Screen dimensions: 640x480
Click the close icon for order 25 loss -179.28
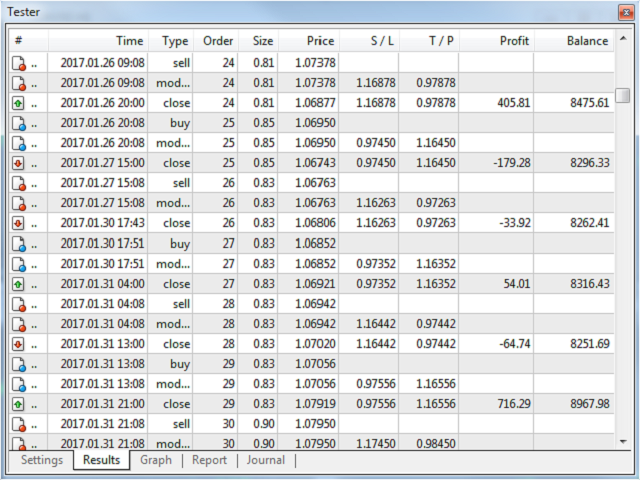pos(19,163)
